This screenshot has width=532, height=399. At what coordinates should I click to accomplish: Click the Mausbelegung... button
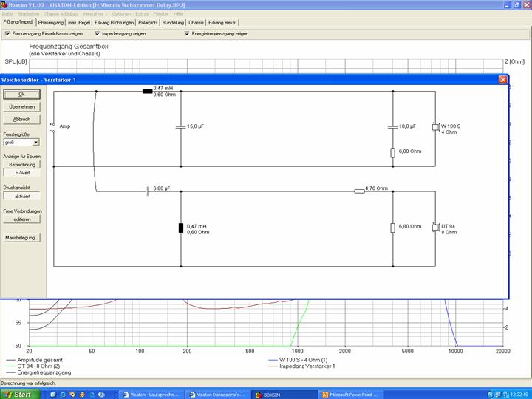pos(22,238)
